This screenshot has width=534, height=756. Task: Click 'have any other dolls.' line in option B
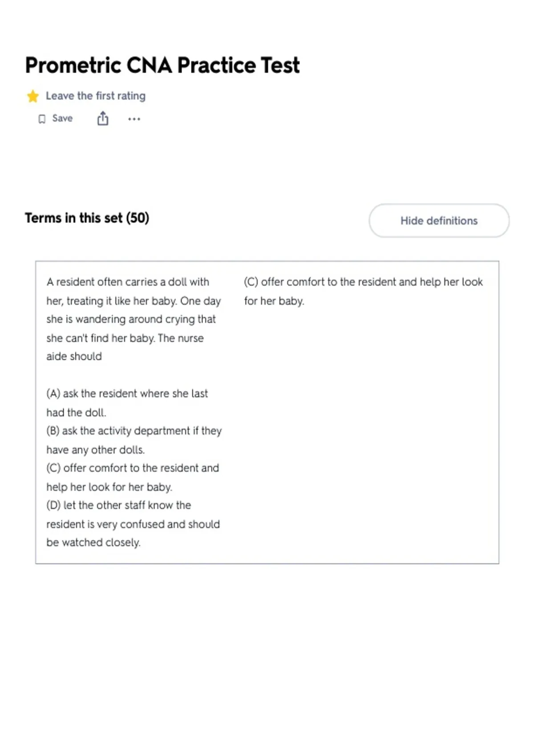(x=96, y=450)
